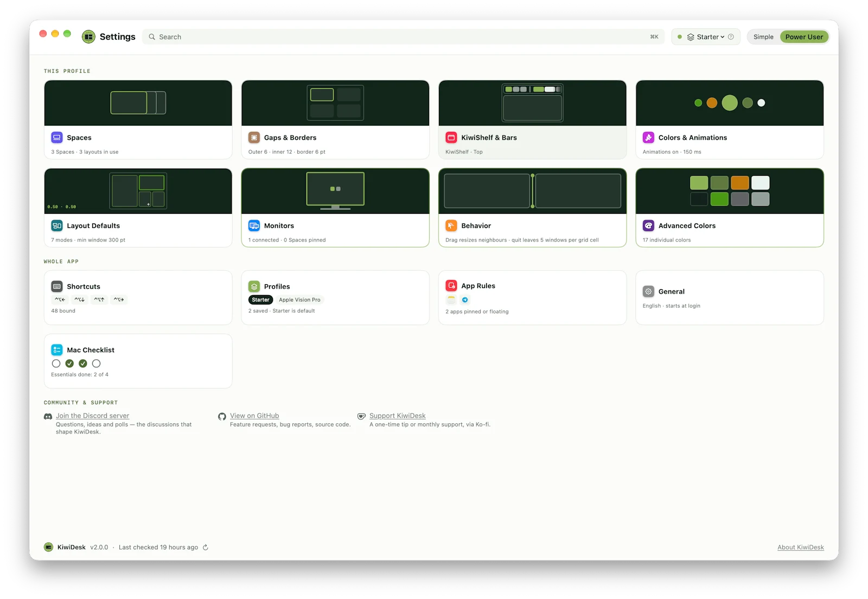Screen dimensions: 868x599
Task: Click 'English · starts at login' text
Action: 672,306
